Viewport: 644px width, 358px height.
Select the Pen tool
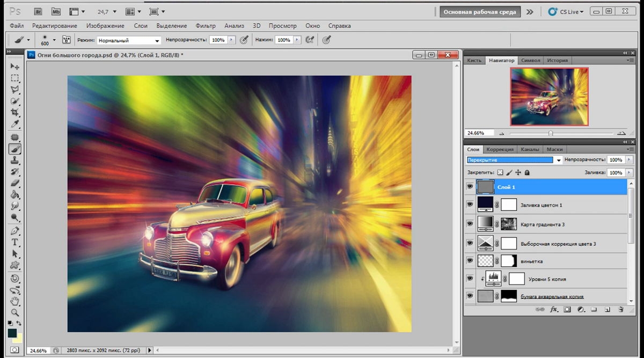pos(15,231)
